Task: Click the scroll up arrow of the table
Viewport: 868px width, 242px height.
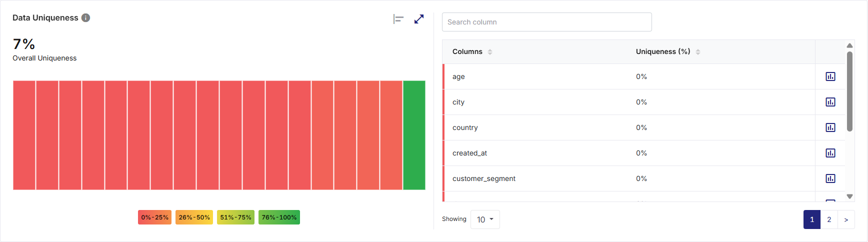Action: (849, 45)
